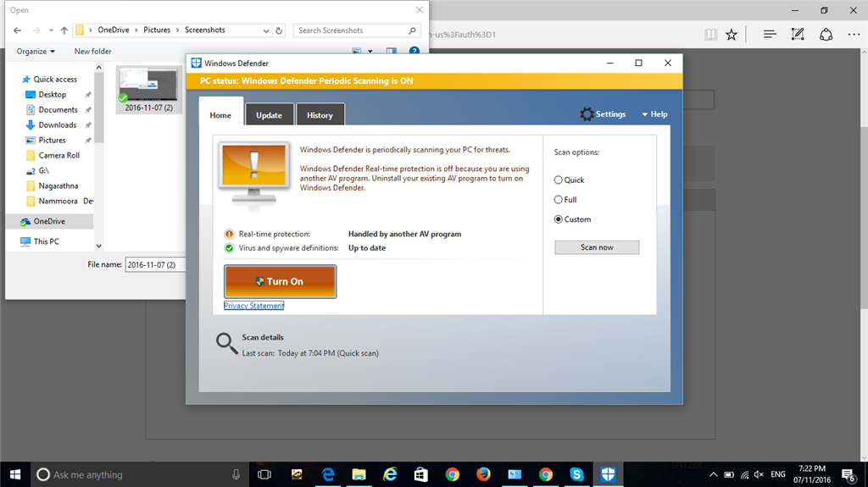Viewport: 868px width, 487px height.
Task: Open the Privacy Statement link
Action: tap(253, 306)
